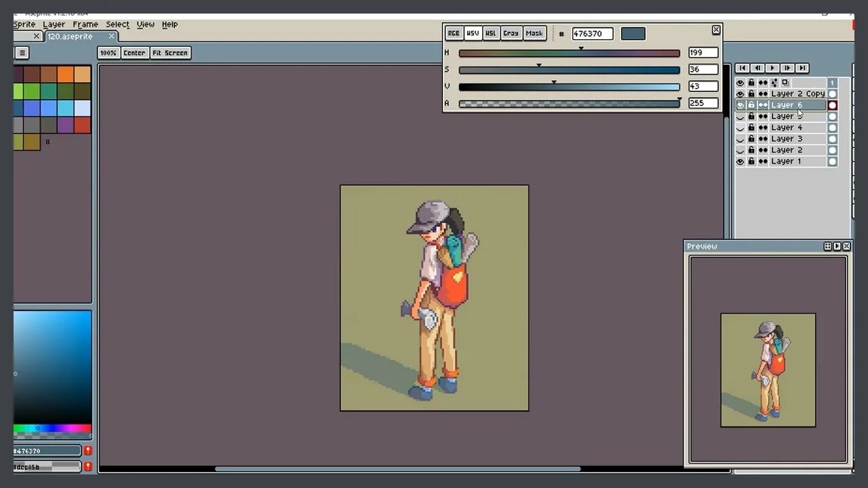Close the color picker popup

(x=716, y=30)
